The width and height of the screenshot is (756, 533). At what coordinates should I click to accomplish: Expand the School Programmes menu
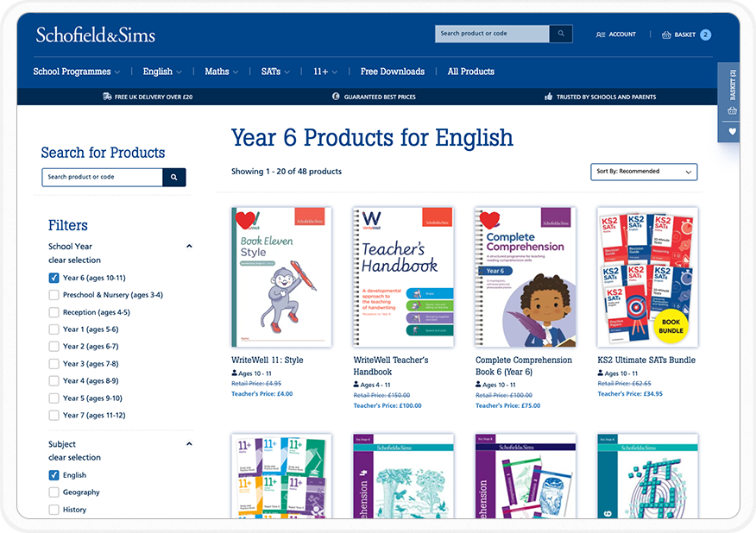[x=76, y=72]
